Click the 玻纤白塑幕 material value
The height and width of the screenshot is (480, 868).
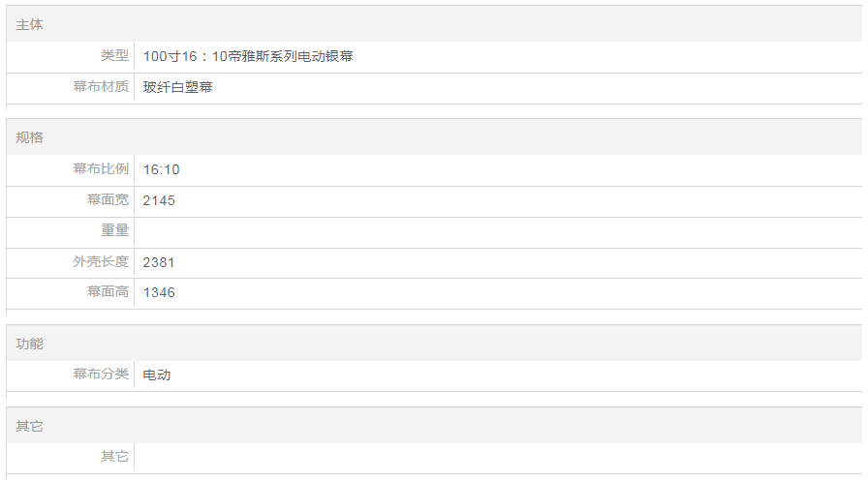(x=177, y=87)
